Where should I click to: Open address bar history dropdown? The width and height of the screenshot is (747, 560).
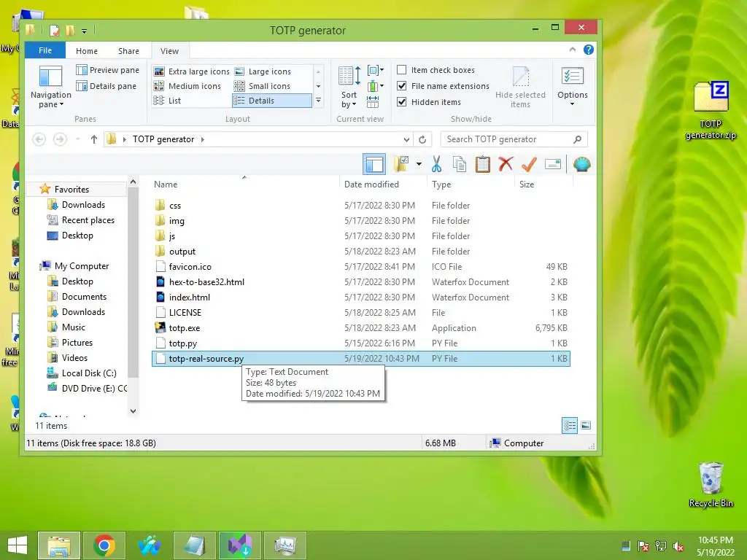(406, 139)
